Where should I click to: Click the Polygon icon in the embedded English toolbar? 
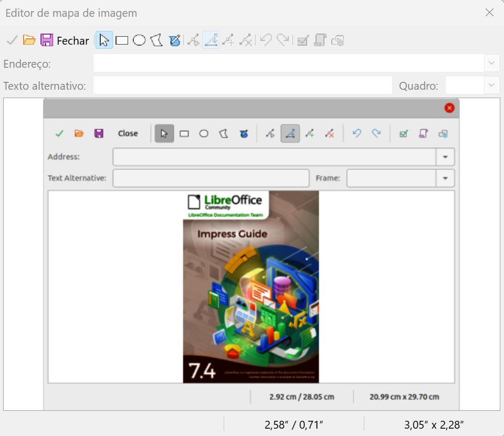tap(224, 133)
